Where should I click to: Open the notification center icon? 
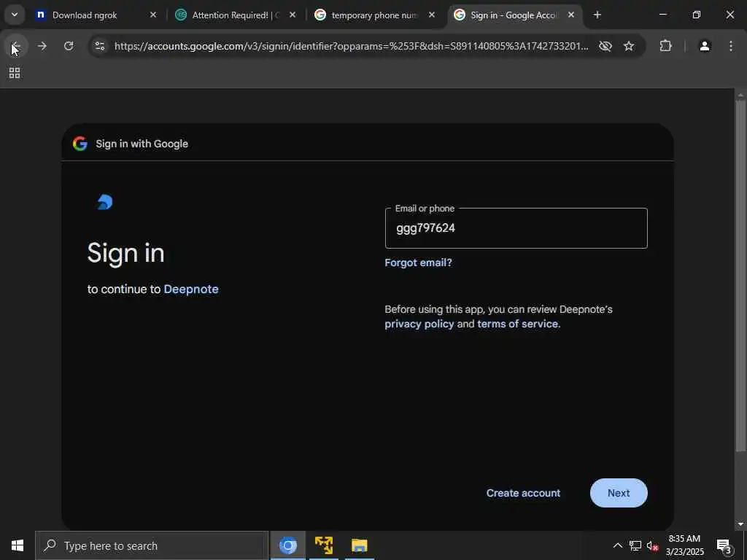point(724,545)
